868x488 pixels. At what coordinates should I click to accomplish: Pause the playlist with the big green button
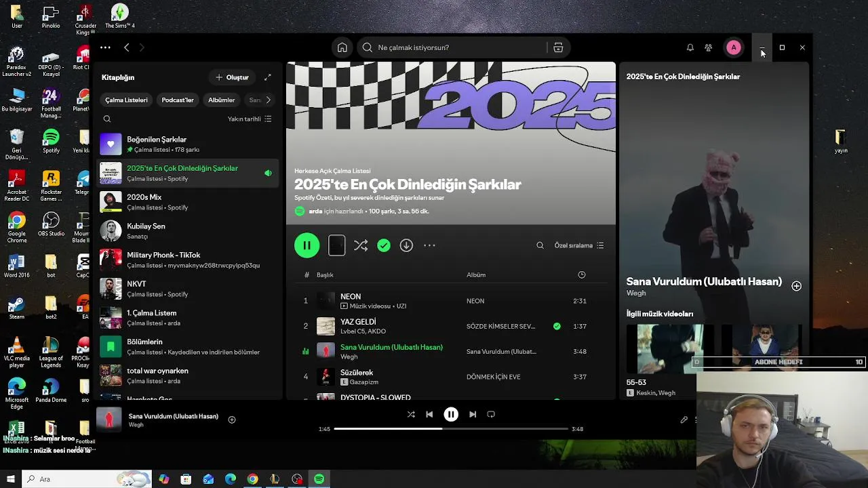coord(307,245)
